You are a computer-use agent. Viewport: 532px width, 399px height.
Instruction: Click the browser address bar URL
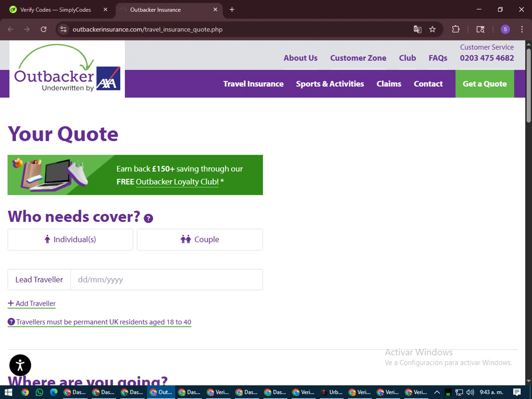point(148,29)
